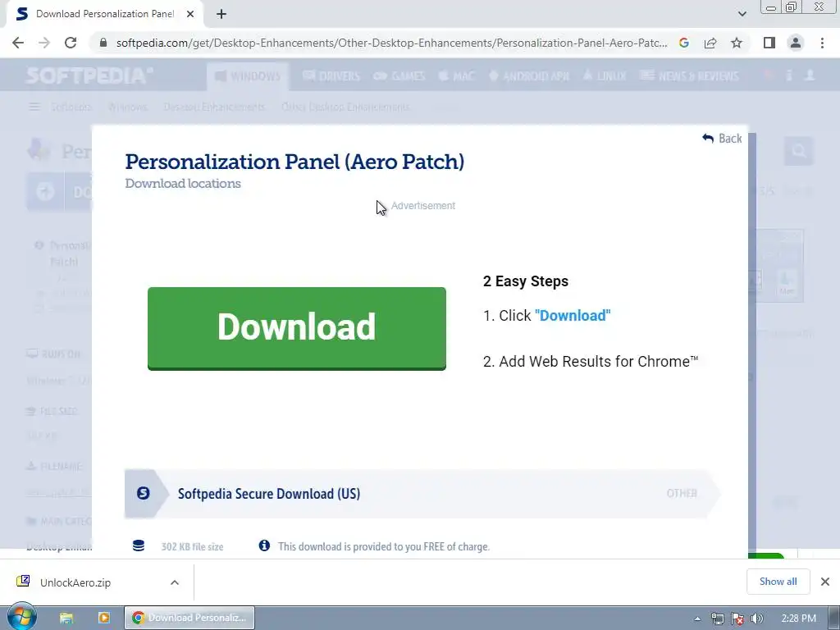Click the Desktop Enhancements breadcrumb
The width and height of the screenshot is (840, 630).
(214, 107)
